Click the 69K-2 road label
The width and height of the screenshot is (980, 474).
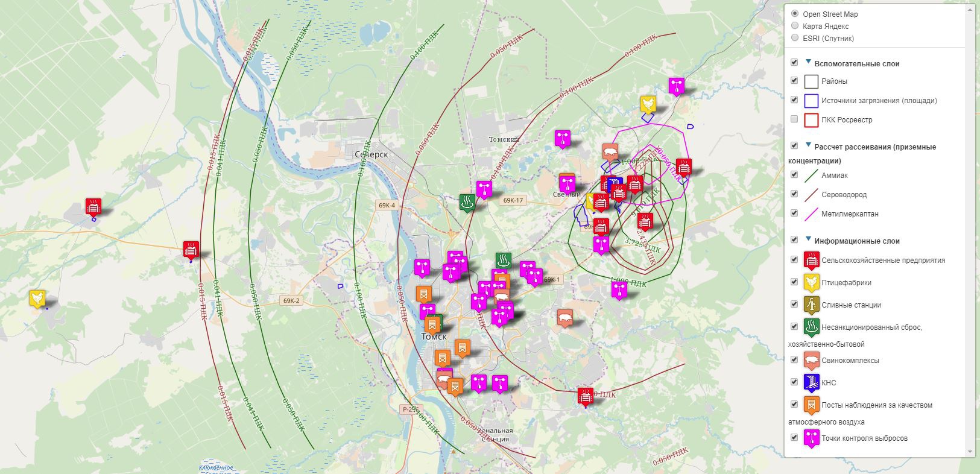coord(291,301)
